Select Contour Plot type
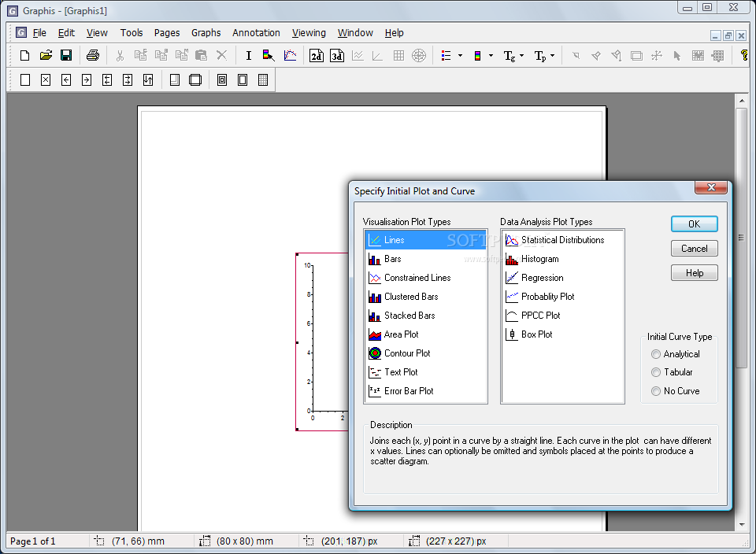 coord(426,353)
